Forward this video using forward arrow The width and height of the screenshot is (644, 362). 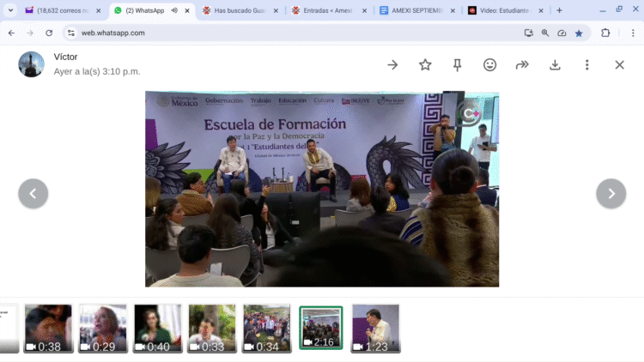click(522, 64)
